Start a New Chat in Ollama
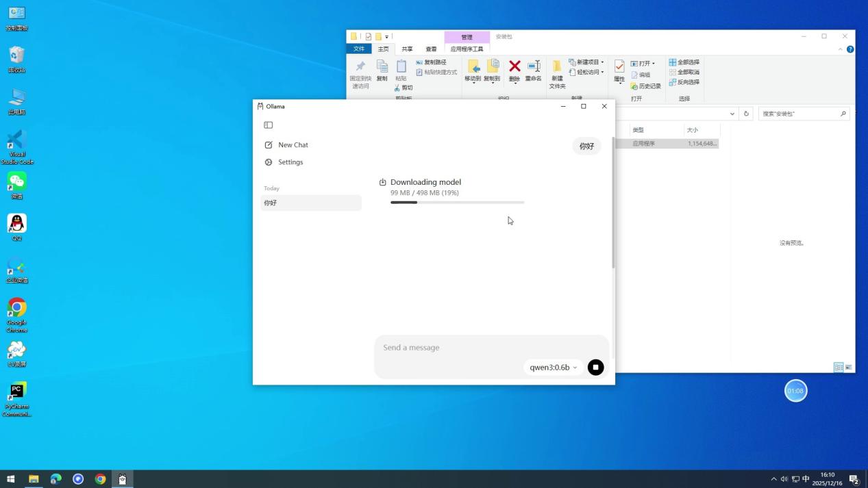The width and height of the screenshot is (868, 488). [x=293, y=145]
